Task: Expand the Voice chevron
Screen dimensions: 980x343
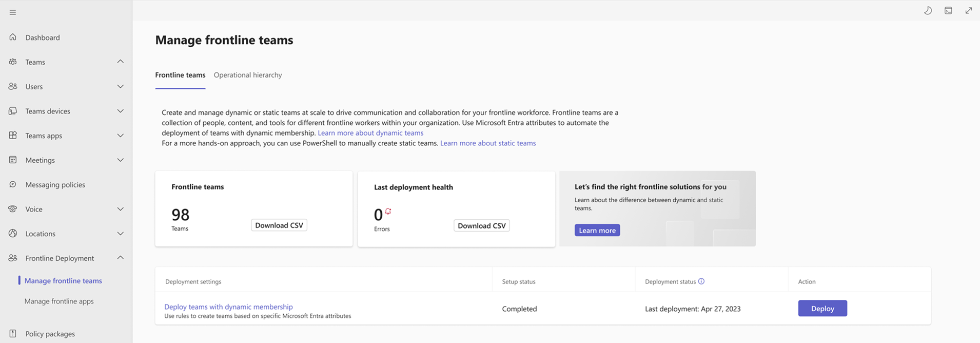Action: [120, 209]
